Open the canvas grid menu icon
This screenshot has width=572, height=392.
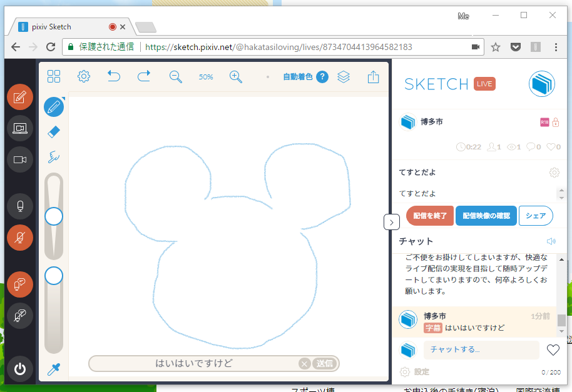click(54, 76)
